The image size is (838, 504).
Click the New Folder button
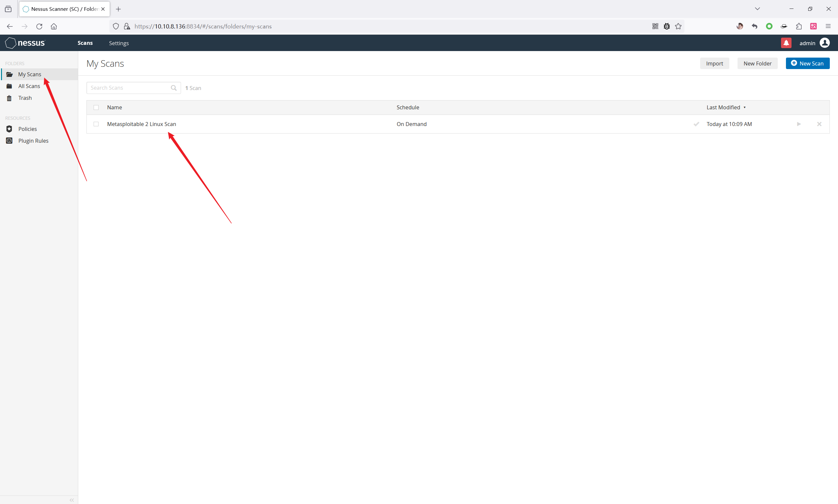coord(757,63)
